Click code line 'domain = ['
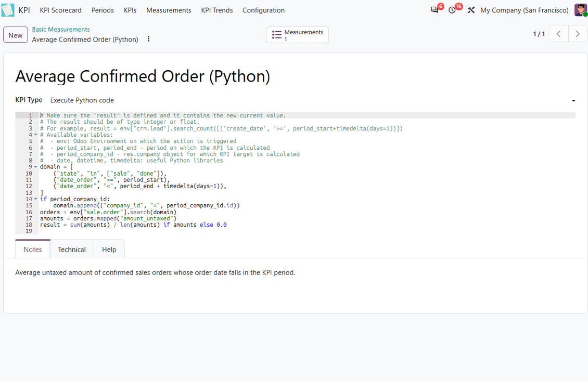This screenshot has width=588, height=381. [x=57, y=167]
